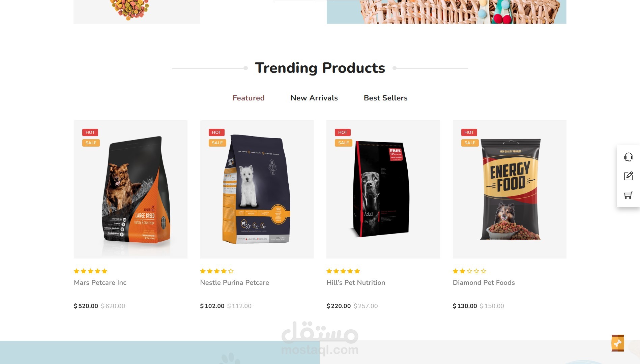Click the orange bone scroll-to-top icon
640x364 pixels.
click(618, 343)
